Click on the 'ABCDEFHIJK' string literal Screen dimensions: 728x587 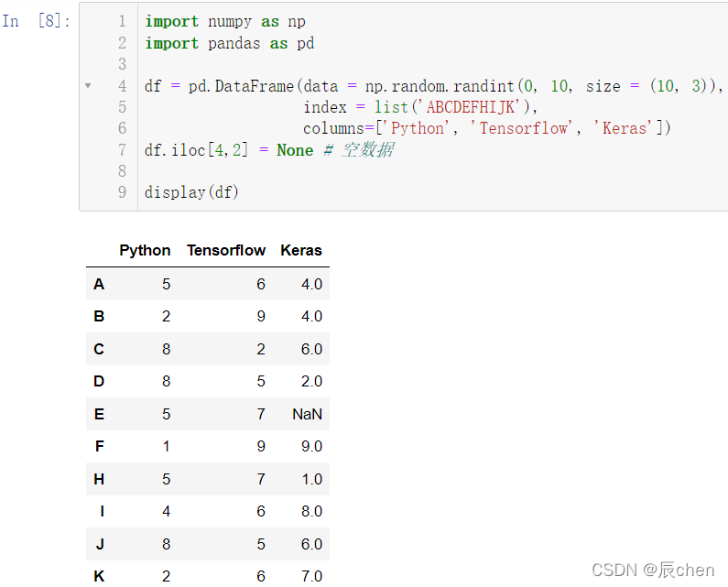point(471,107)
